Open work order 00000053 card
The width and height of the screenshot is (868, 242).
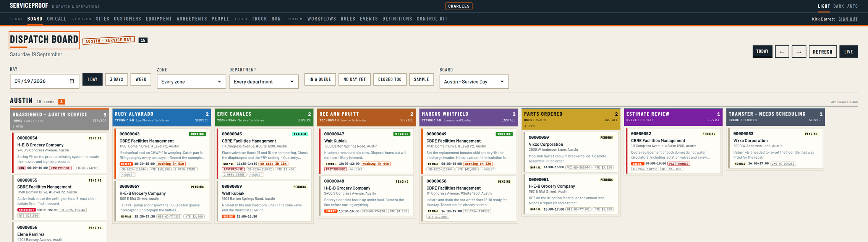click(x=776, y=148)
